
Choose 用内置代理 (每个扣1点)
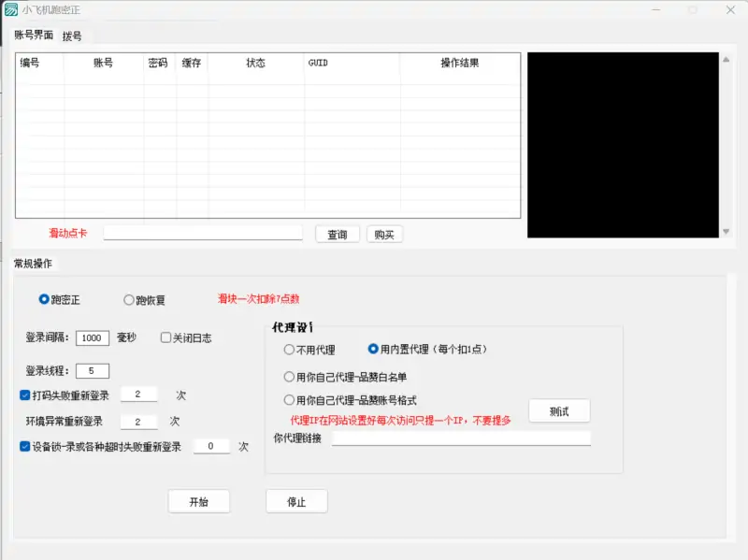373,349
